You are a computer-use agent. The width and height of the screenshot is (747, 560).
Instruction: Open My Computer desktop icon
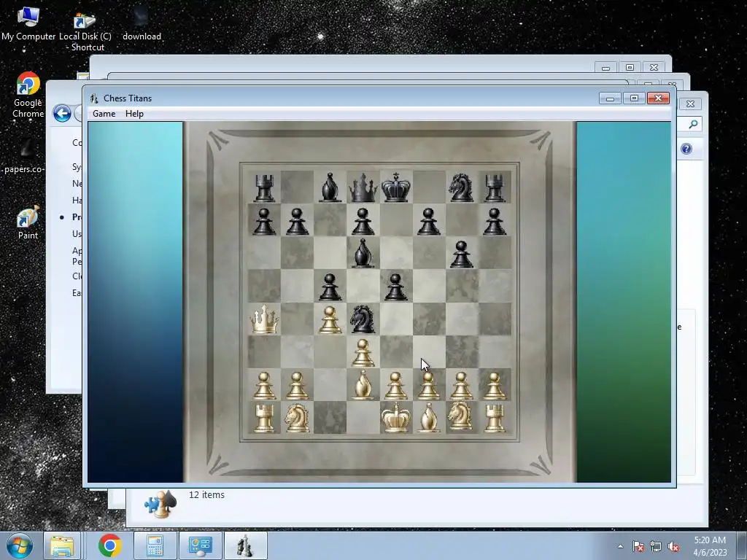28,23
